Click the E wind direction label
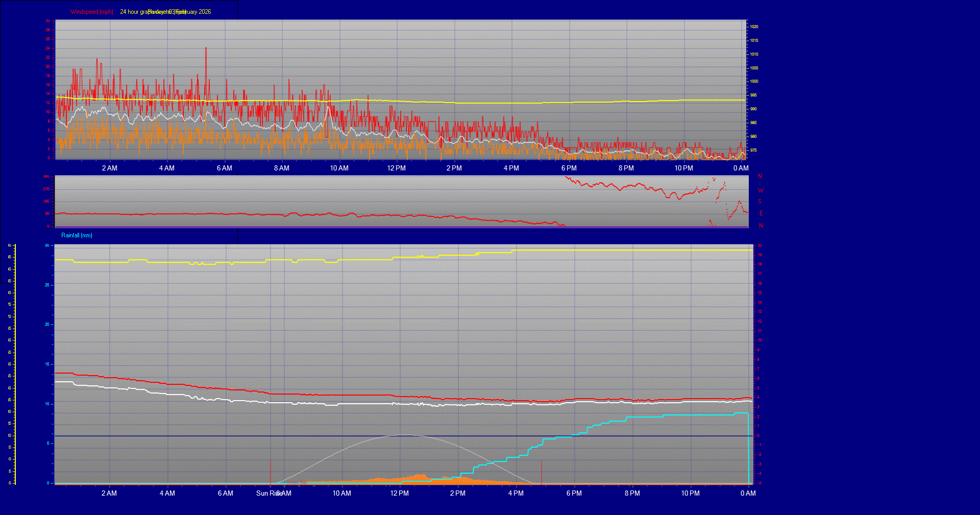 (761, 213)
